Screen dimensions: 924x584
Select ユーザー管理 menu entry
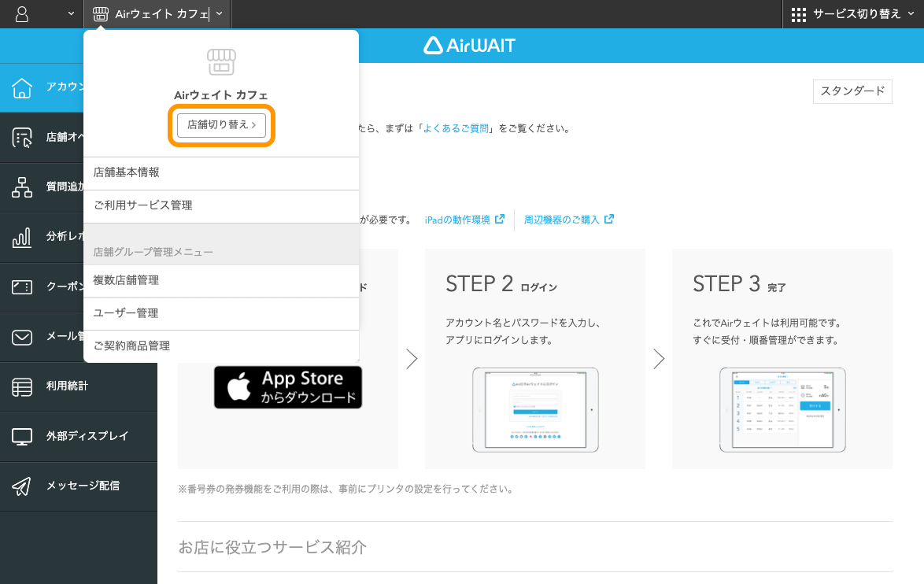pyautogui.click(x=221, y=313)
